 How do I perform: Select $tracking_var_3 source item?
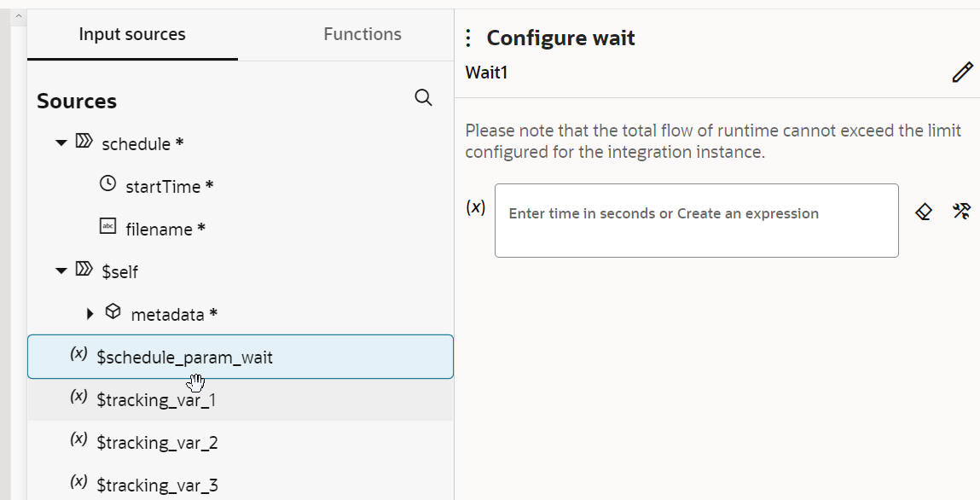[158, 485]
